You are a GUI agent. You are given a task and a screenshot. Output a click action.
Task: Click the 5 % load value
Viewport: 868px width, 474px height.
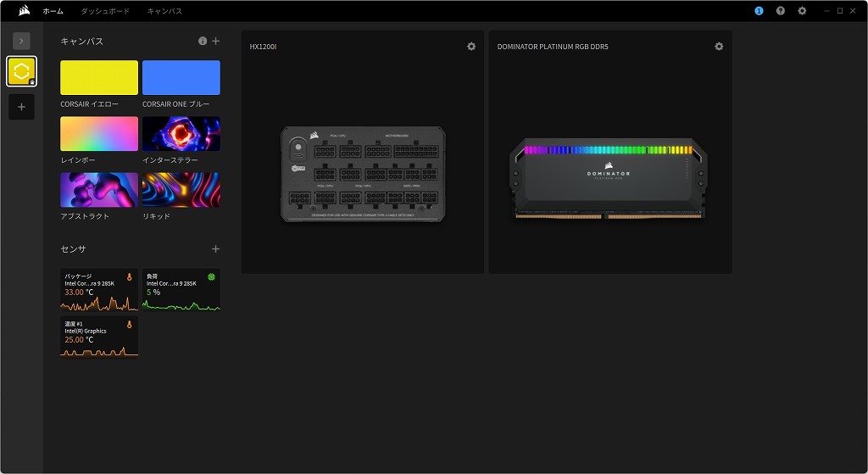153,293
